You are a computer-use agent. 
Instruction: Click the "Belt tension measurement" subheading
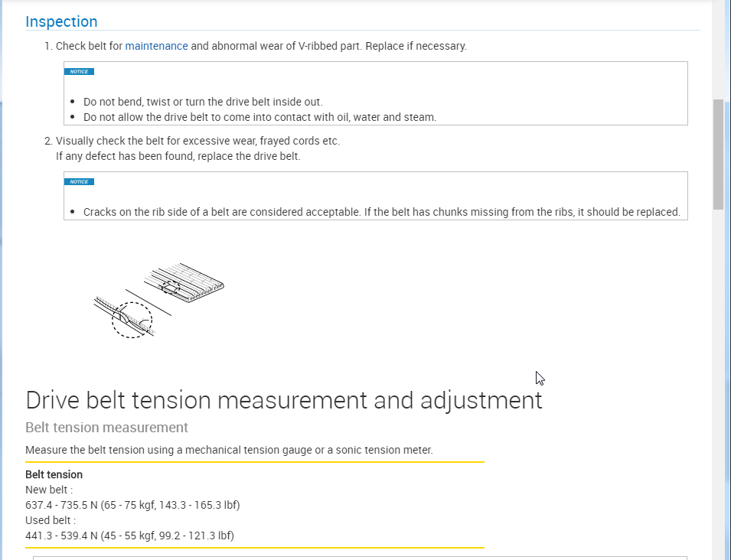[x=106, y=427]
